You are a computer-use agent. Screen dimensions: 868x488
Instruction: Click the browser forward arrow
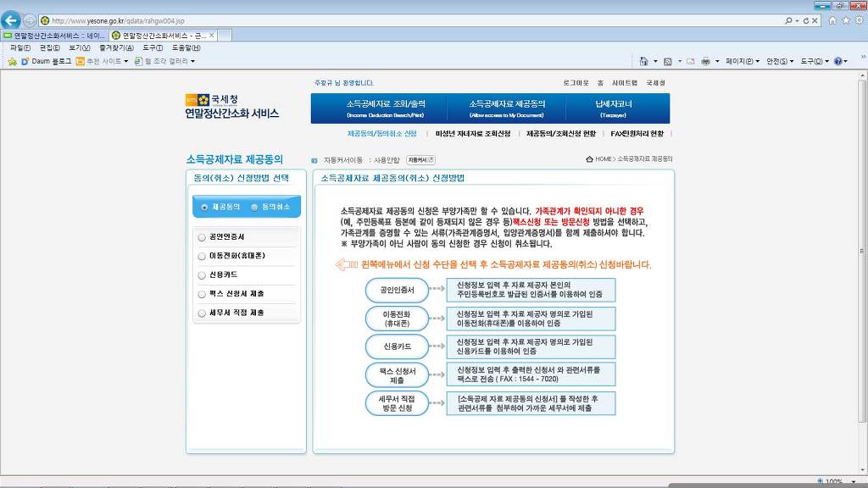pyautogui.click(x=30, y=21)
